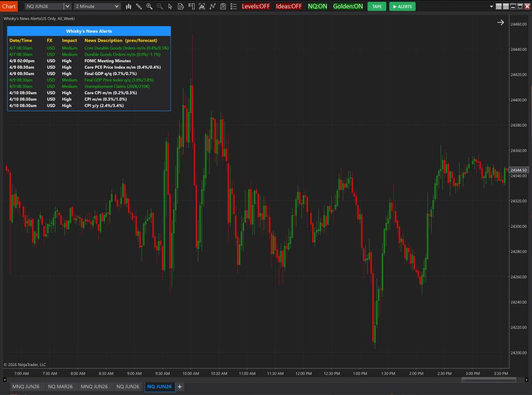Toggle the Ideas:OFF switch

(x=289, y=7)
